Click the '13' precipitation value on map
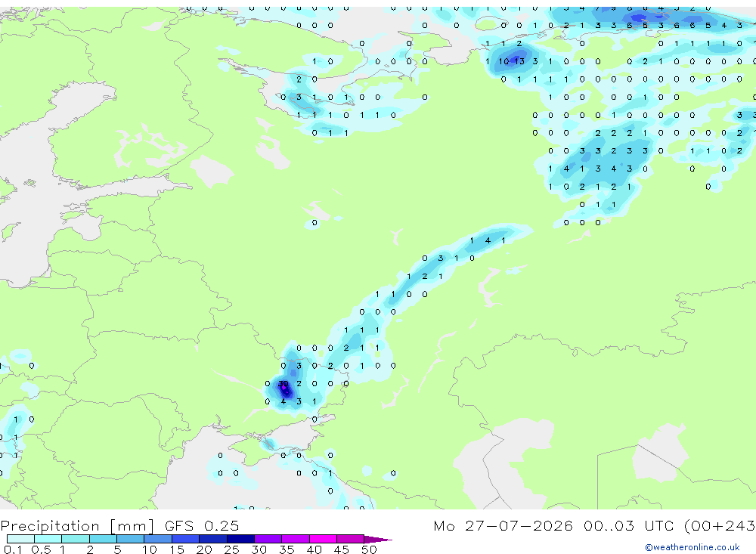756x554 pixels. click(519, 61)
